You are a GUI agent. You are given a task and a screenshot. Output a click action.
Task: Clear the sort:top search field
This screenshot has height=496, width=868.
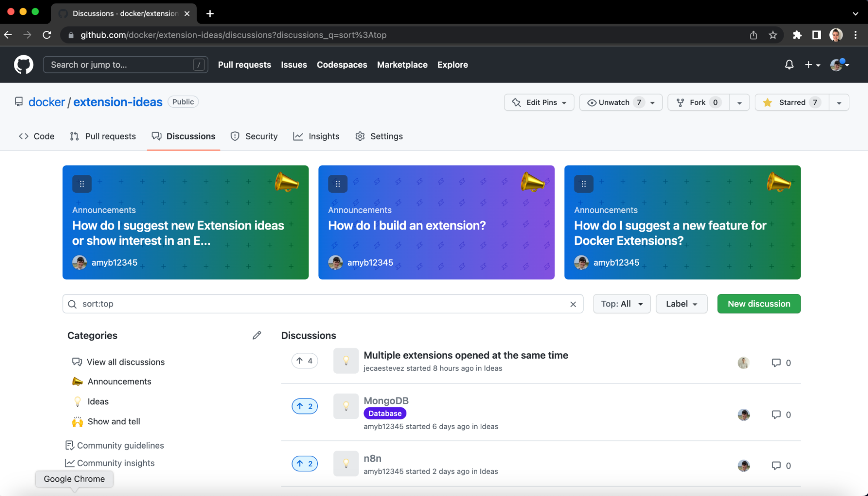pos(572,304)
